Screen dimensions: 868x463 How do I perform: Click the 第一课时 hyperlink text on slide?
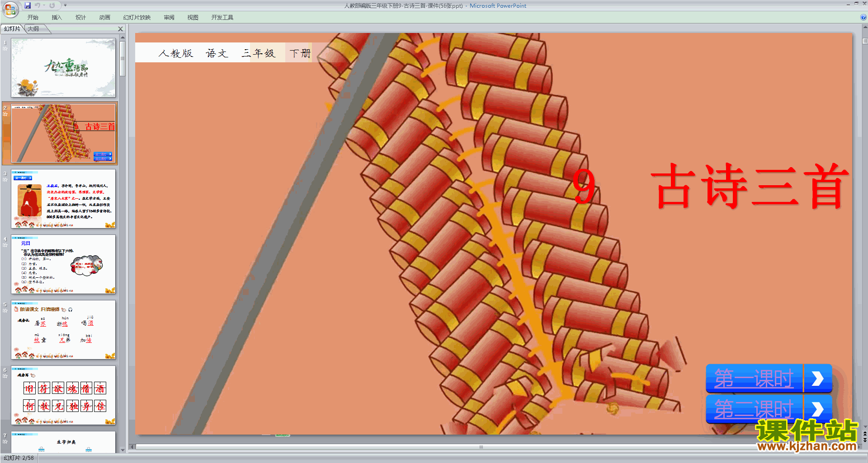754,379
